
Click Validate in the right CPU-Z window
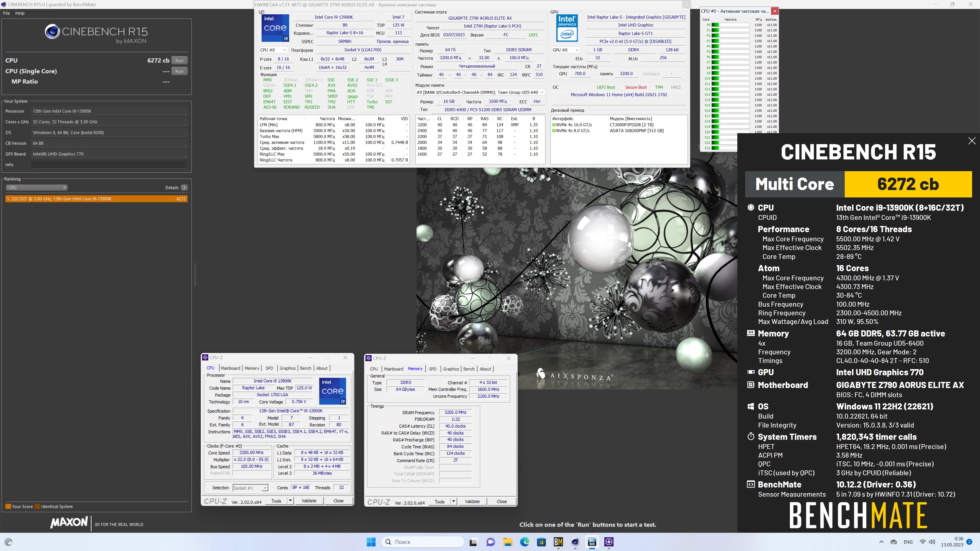coord(472,502)
